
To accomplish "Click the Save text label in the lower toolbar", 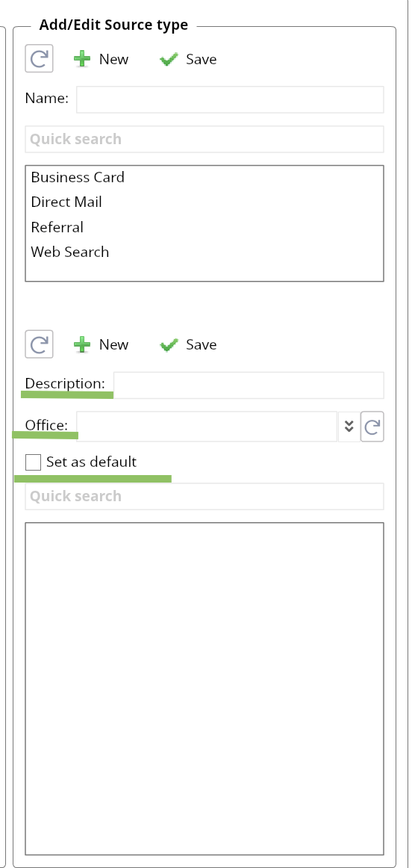I will point(202,344).
